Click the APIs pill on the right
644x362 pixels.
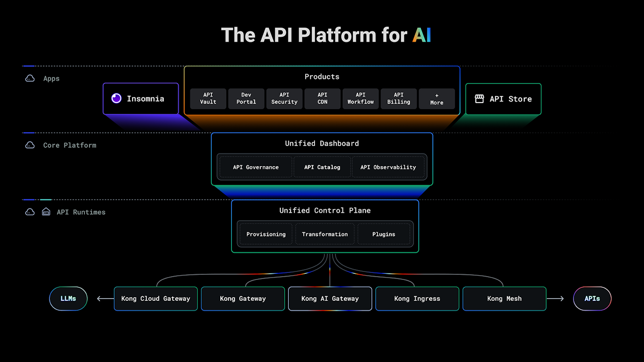coord(592,299)
